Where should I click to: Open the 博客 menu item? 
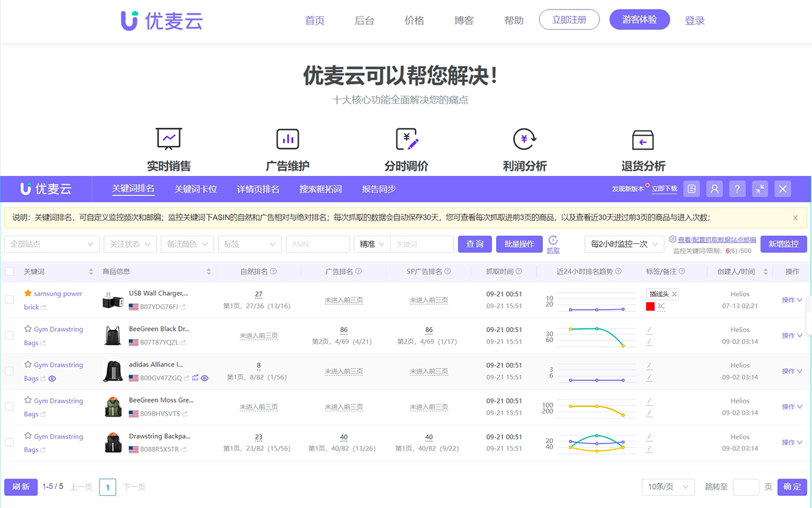[464, 20]
